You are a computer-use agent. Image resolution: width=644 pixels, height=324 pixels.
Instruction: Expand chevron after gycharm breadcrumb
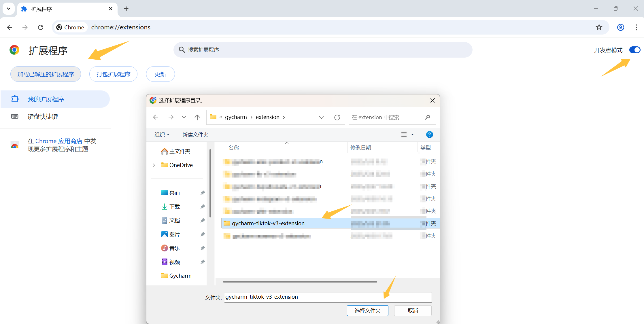[252, 117]
